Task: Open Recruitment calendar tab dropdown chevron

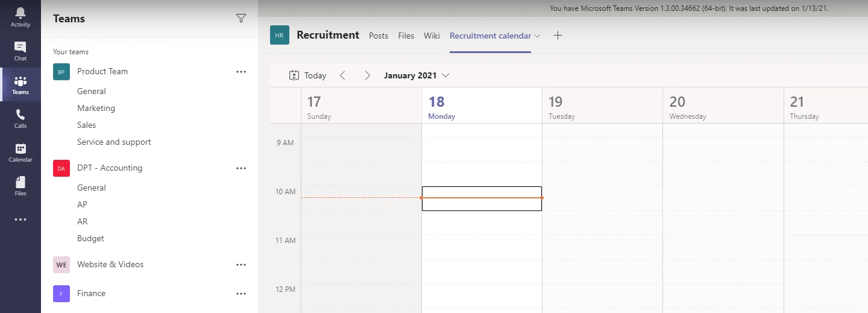Action: 537,36
